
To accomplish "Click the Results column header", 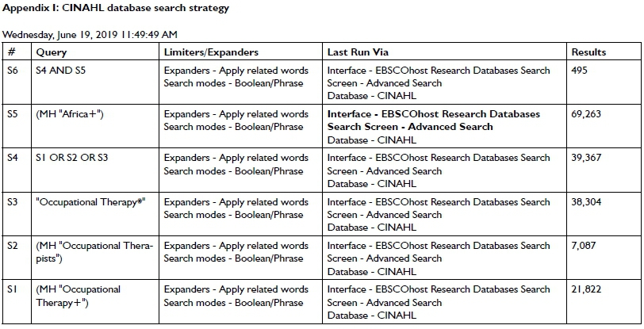I will (x=588, y=52).
